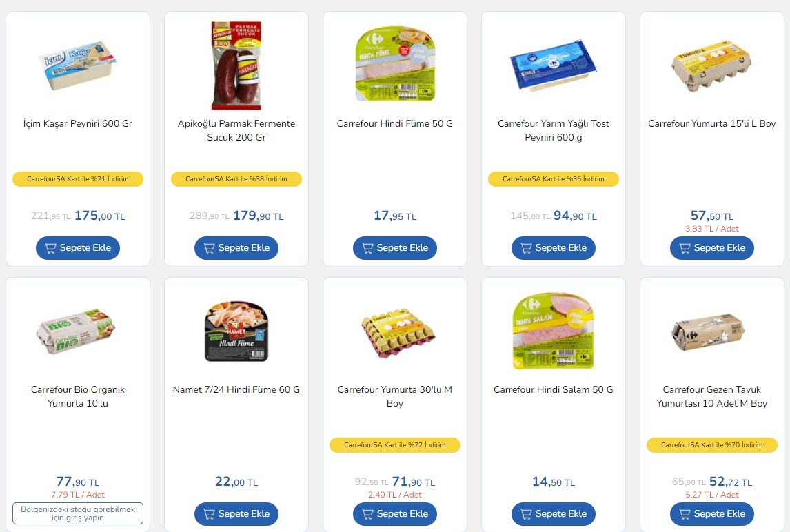The image size is (790, 532).
Task: Add Carrefour Gezen Tavuk Yumurtası to the cart
Action: tap(711, 513)
